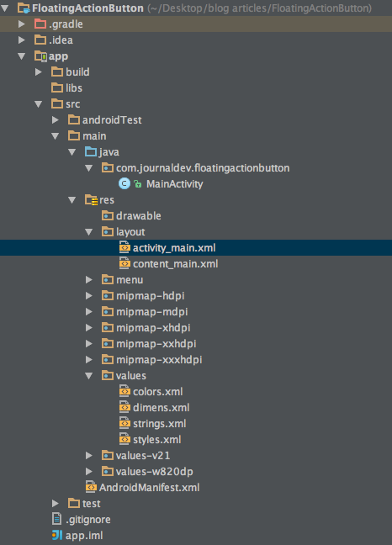Click the .gitignore text file icon
Image resolution: width=392 pixels, height=545 pixels.
pyautogui.click(x=56, y=519)
